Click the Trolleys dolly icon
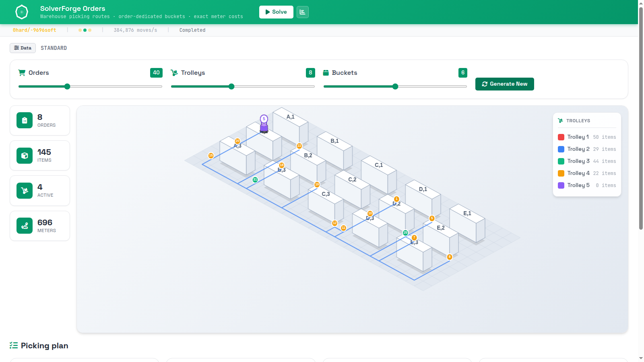644x362 pixels. coord(174,73)
